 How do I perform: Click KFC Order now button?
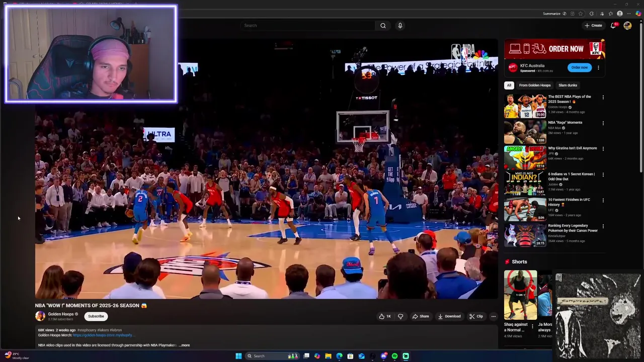pyautogui.click(x=579, y=67)
